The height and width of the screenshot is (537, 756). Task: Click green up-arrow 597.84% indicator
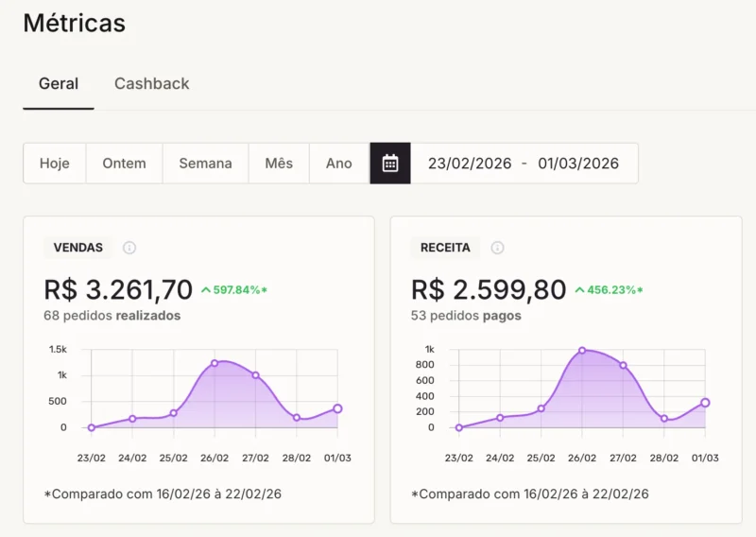233,290
